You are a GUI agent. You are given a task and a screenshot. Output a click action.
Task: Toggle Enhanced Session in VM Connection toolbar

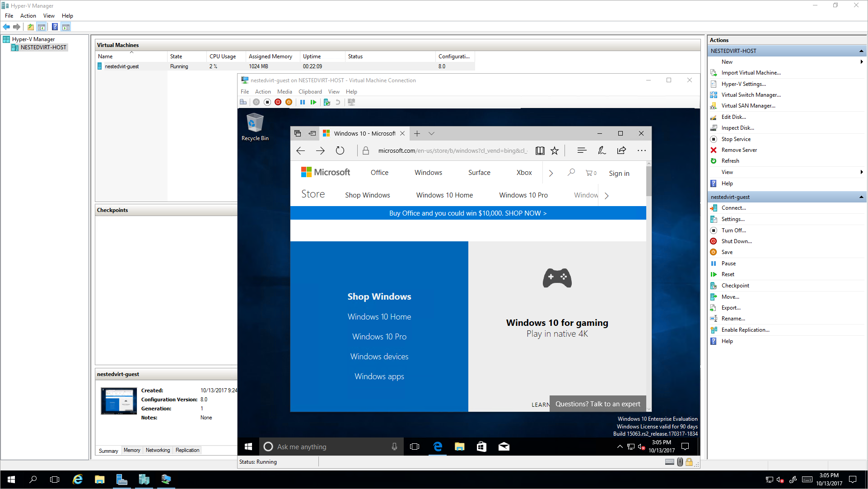click(x=351, y=102)
